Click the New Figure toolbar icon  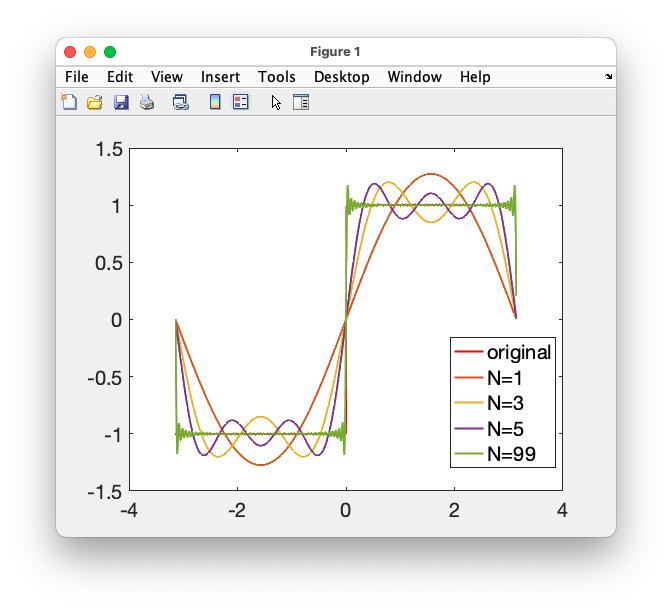(x=69, y=102)
